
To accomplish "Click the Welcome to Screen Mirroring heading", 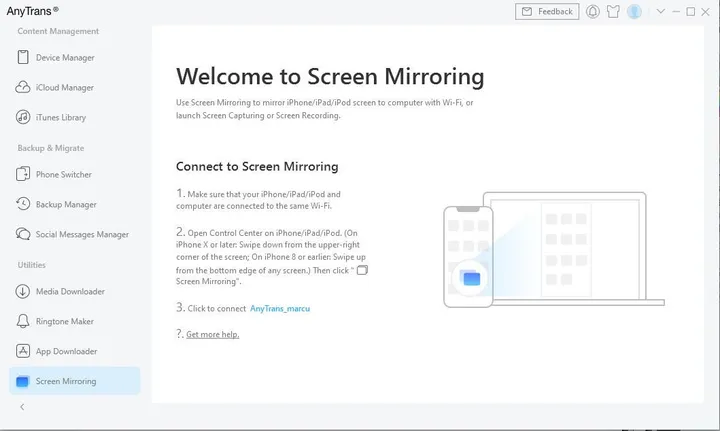I will (330, 76).
